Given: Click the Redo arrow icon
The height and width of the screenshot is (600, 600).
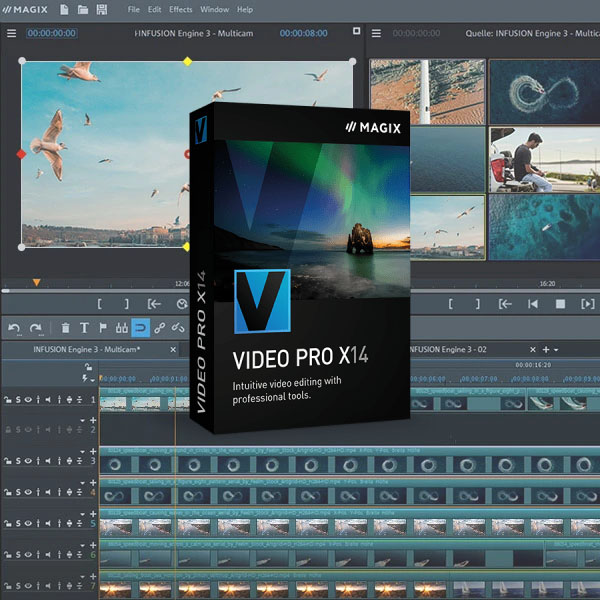Looking at the screenshot, I should click(36, 328).
